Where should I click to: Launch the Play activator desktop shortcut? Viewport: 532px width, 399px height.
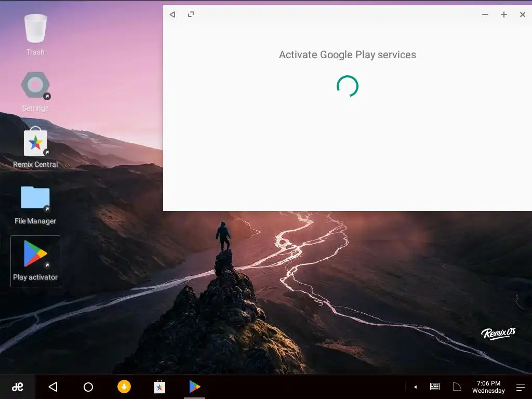pyautogui.click(x=35, y=261)
